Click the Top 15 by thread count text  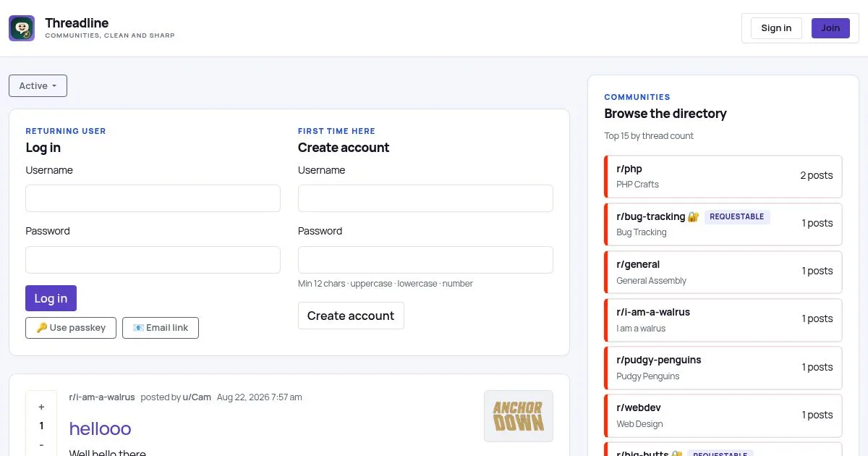pos(649,136)
